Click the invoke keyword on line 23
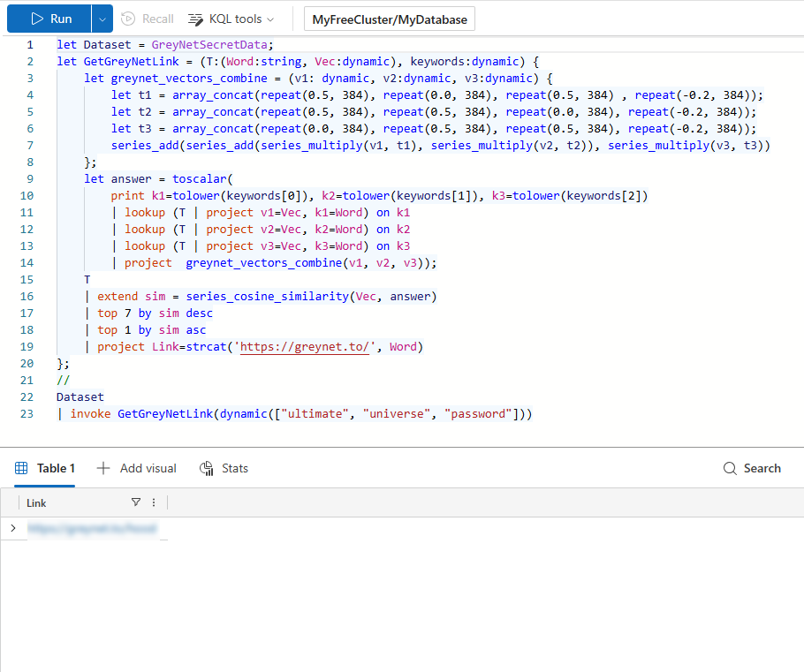804x672 pixels. tap(90, 413)
